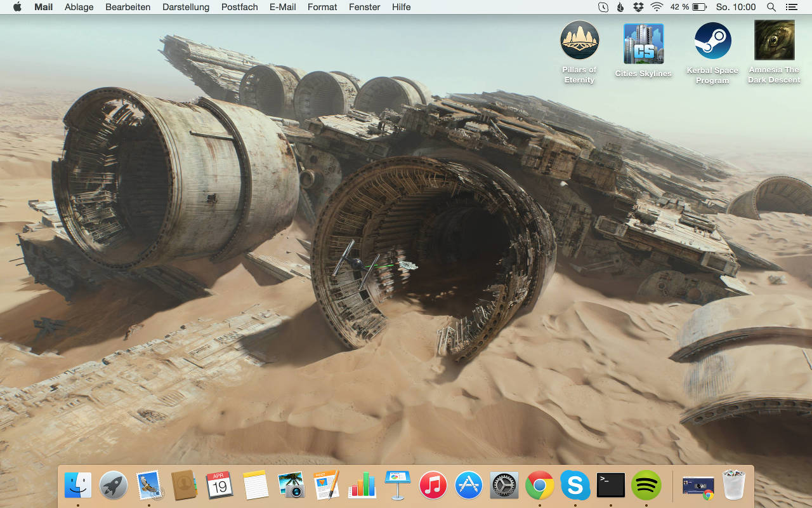Open Skype from the Dock
Viewport: 812px width, 508px height.
(x=575, y=486)
